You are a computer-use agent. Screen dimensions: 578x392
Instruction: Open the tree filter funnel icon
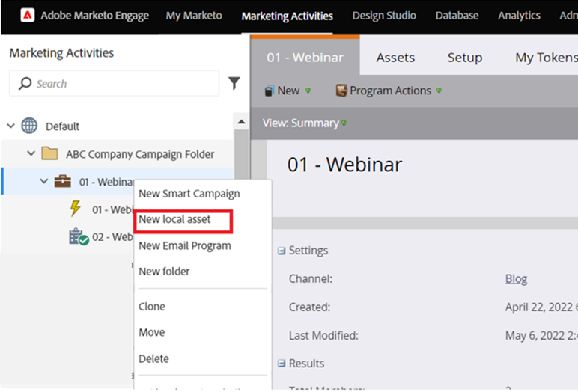click(234, 83)
